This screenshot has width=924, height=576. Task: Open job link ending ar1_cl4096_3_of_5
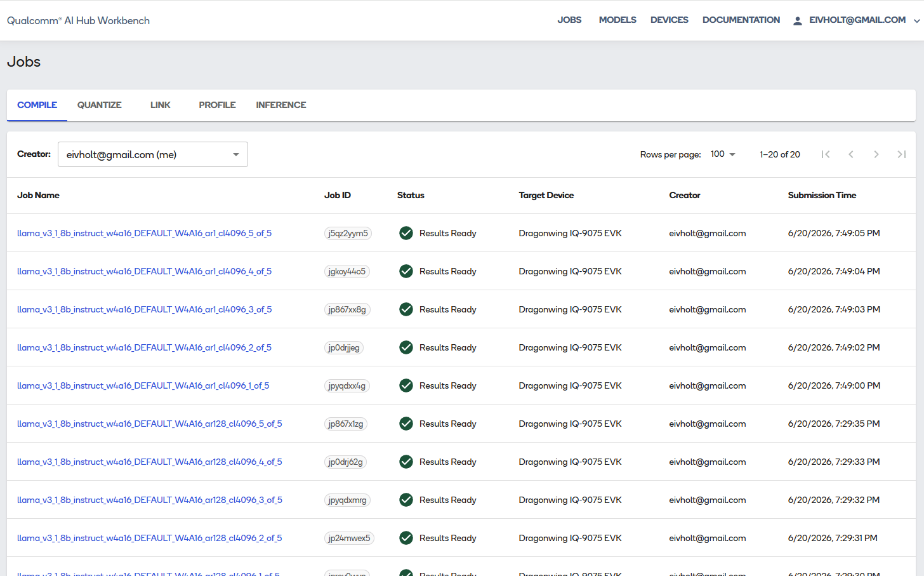tap(144, 309)
